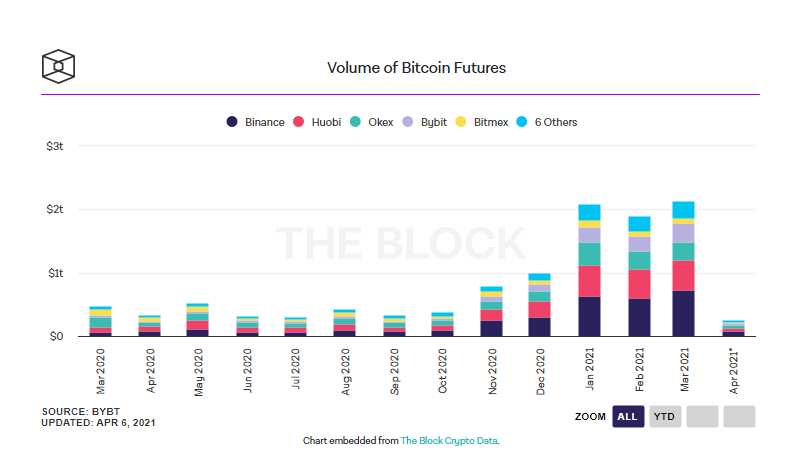This screenshot has height=463, width=785.
Task: Click the Volume of Bitcoin Futures title
Action: tap(416, 68)
